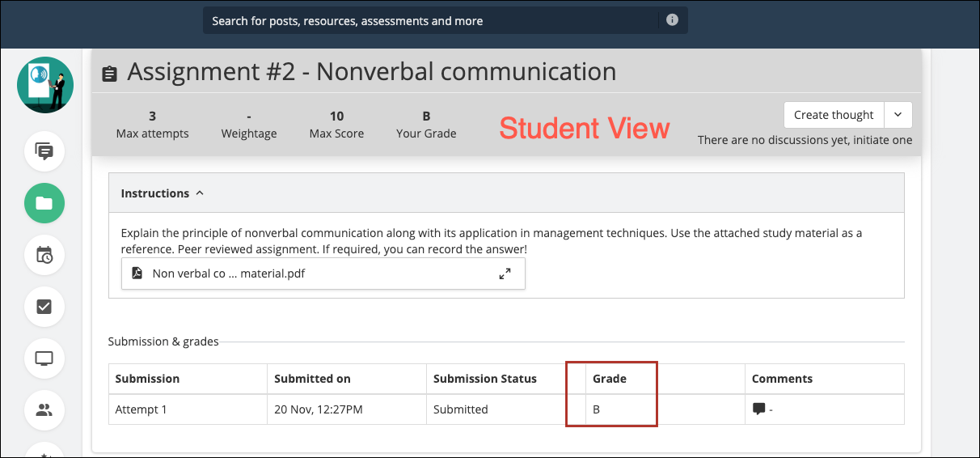Click the comment bubble icon for Attempt 1
This screenshot has width=980, height=458.
pos(758,409)
